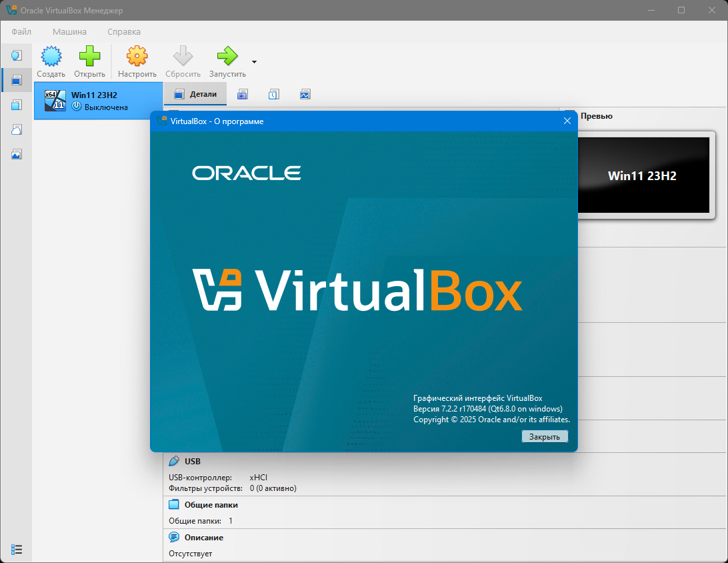Viewport: 728px width, 563px height.
Task: Click the power-off state icon beside Выключена
Action: pos(77,107)
